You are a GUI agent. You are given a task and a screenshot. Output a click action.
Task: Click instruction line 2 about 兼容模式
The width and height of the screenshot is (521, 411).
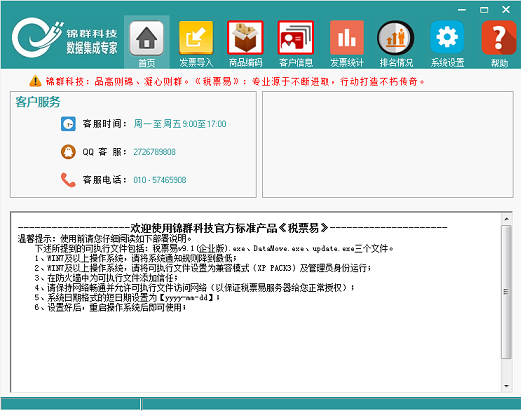coord(202,268)
